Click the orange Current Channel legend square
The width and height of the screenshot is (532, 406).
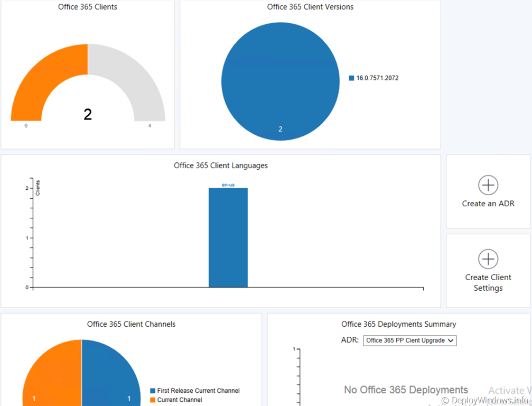(153, 400)
